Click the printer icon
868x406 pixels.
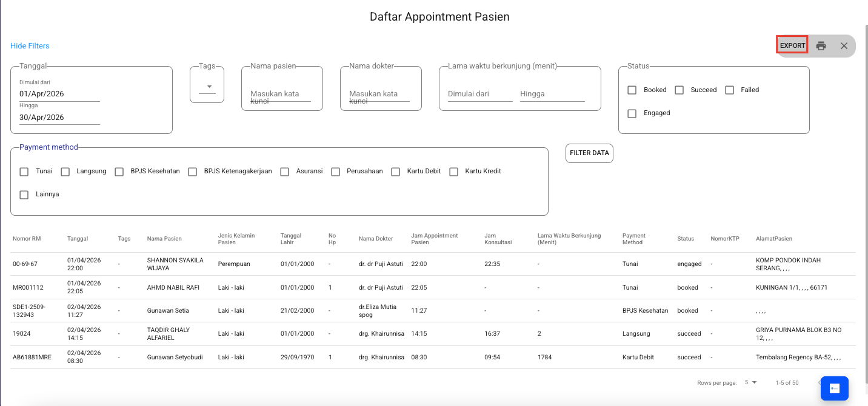[821, 46]
